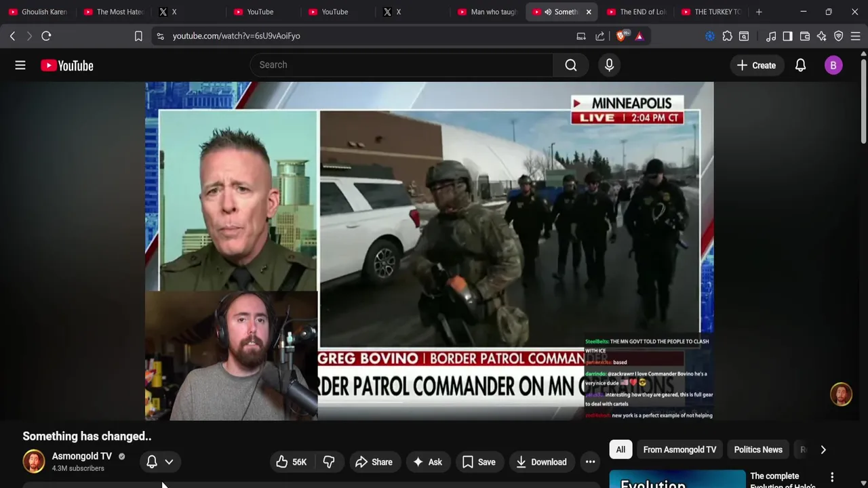Open a new browser tab
Image resolution: width=868 pixels, height=488 pixels.
click(759, 12)
